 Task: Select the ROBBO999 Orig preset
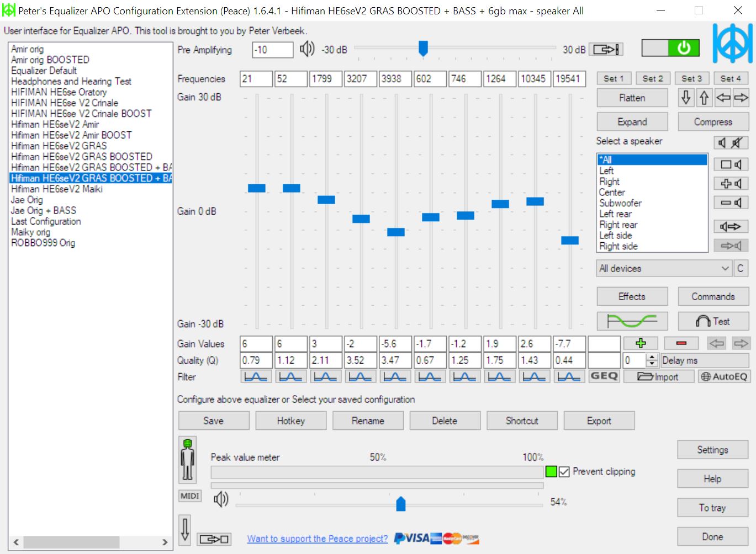pos(43,243)
